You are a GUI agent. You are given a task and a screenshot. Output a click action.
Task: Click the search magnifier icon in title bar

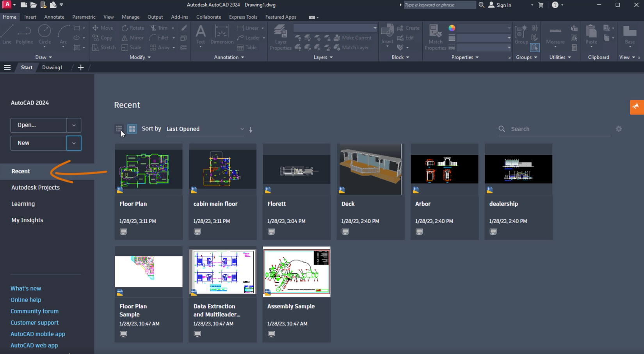pyautogui.click(x=481, y=5)
